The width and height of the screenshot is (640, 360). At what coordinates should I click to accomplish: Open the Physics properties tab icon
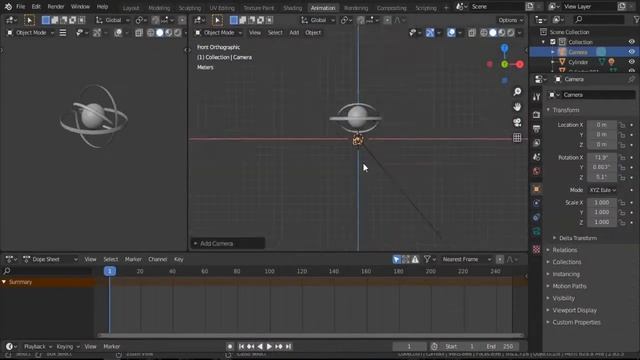[x=536, y=203]
